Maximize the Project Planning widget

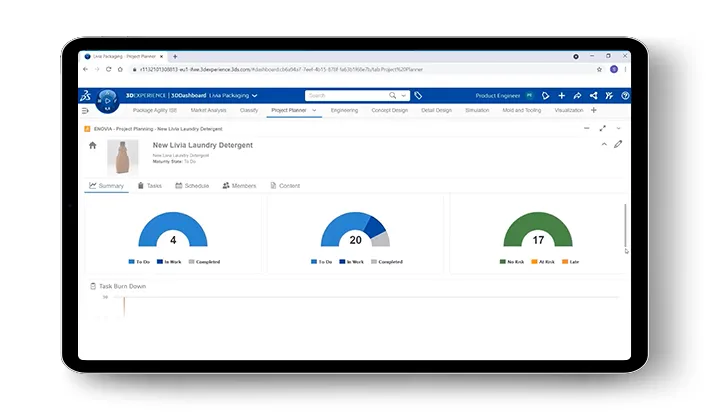pyautogui.click(x=603, y=129)
